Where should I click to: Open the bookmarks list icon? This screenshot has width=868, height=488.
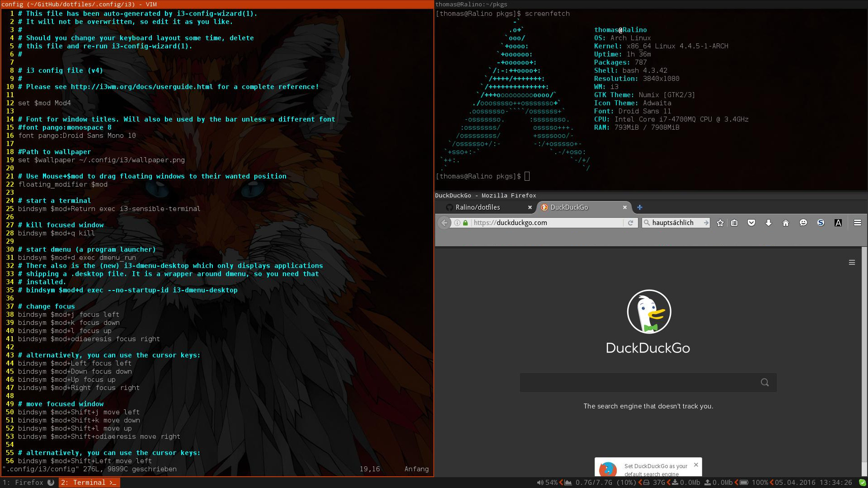click(734, 223)
